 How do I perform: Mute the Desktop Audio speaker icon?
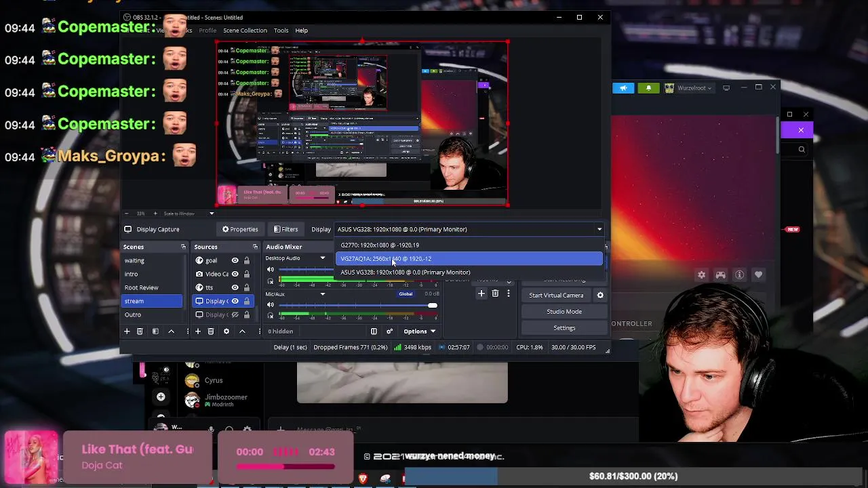pos(271,270)
